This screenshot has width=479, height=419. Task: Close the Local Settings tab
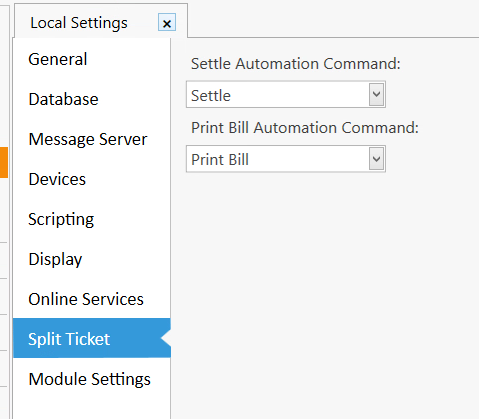click(x=167, y=23)
